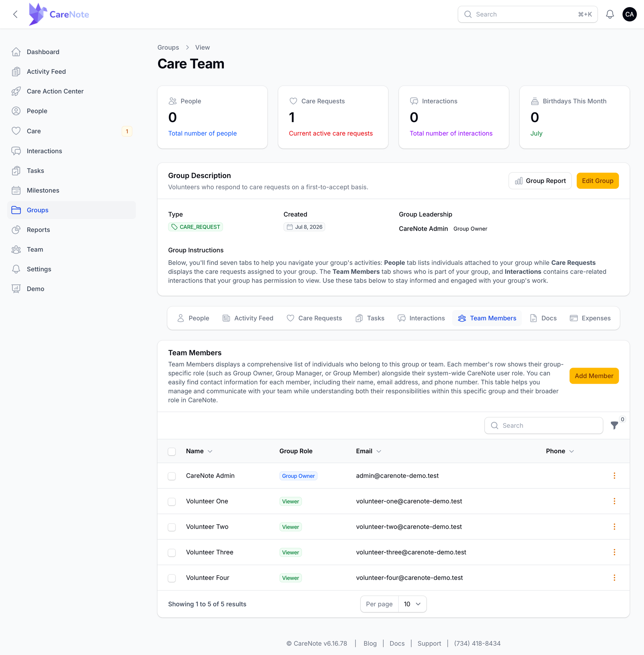Open row actions for Volunteer Four
This screenshot has height=655, width=644.
point(614,578)
